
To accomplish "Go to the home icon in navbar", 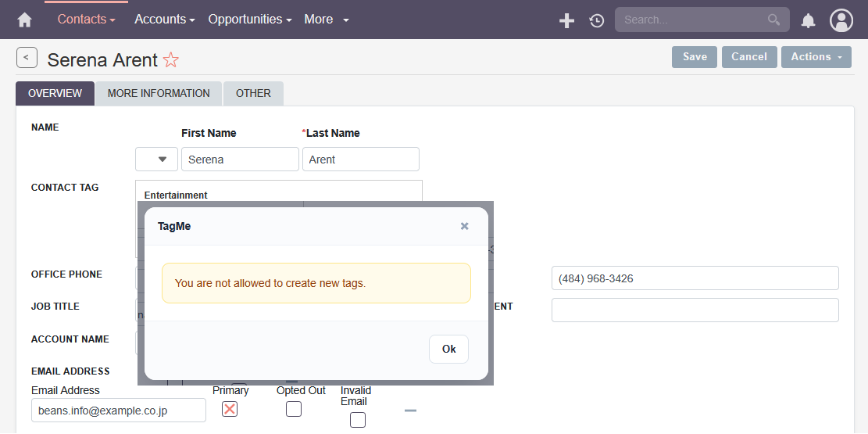I will coord(24,20).
